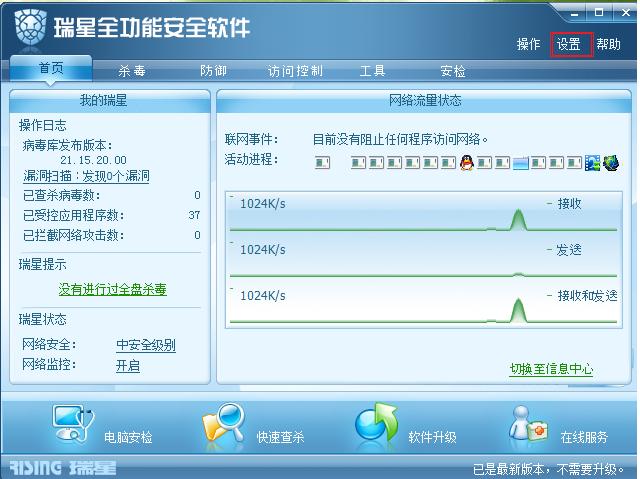640x479 pixels.
Task: Click the film-strip process icon
Action: (x=592, y=163)
